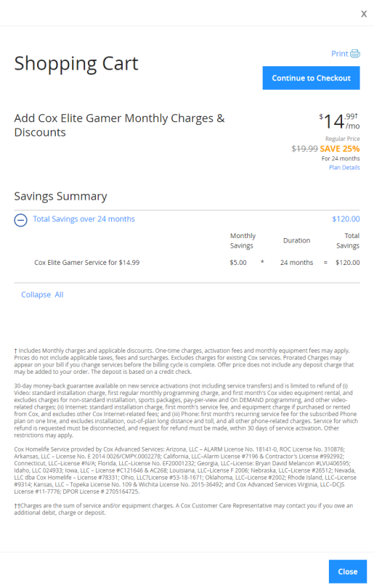This screenshot has width=374, height=588.
Task: Click the $5.00 monthly savings value
Action: coord(238,263)
